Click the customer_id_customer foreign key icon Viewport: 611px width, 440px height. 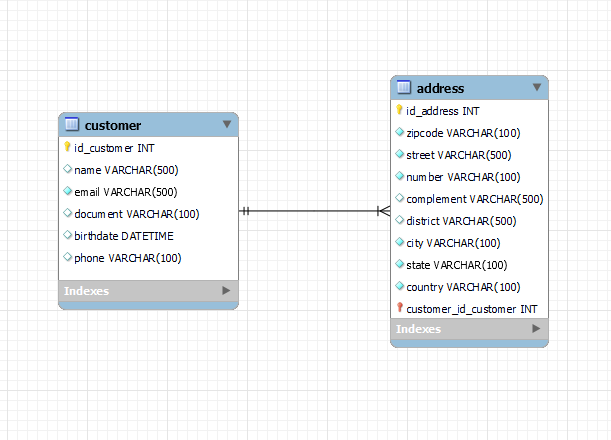[399, 307]
